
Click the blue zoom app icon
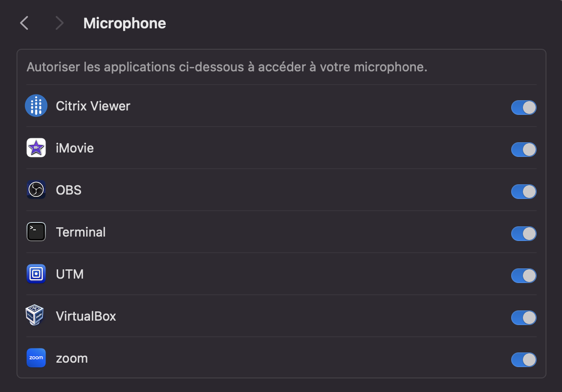click(x=36, y=358)
